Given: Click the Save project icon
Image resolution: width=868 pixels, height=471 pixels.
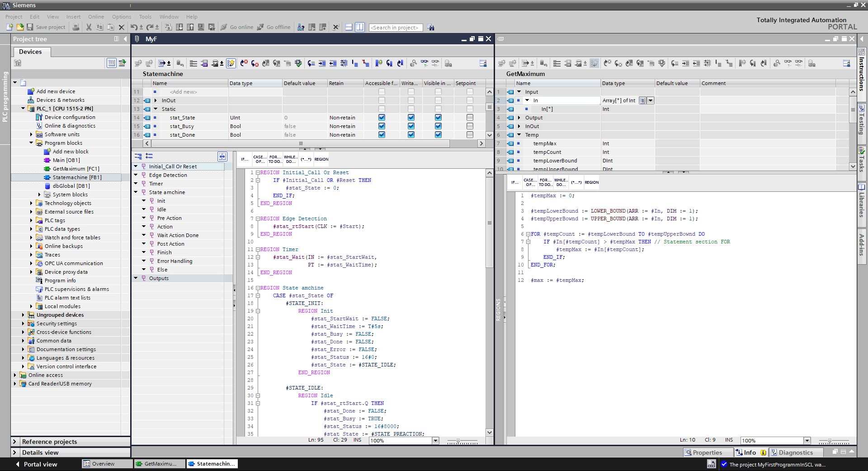Looking at the screenshot, I should 30,27.
